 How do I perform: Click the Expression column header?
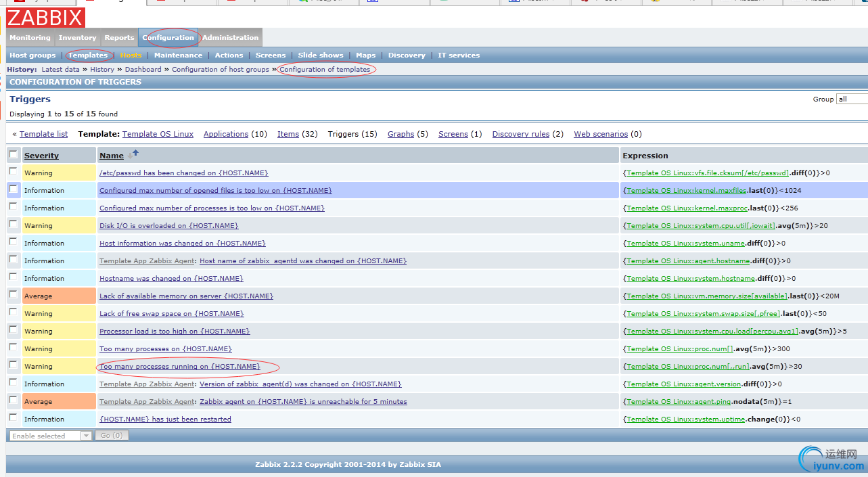pos(645,156)
